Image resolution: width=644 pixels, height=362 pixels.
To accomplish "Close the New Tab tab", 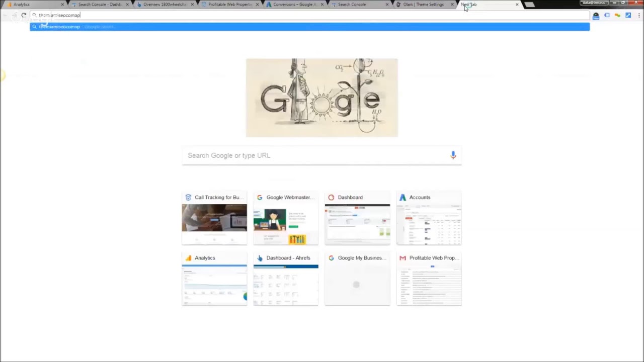I will tap(517, 5).
